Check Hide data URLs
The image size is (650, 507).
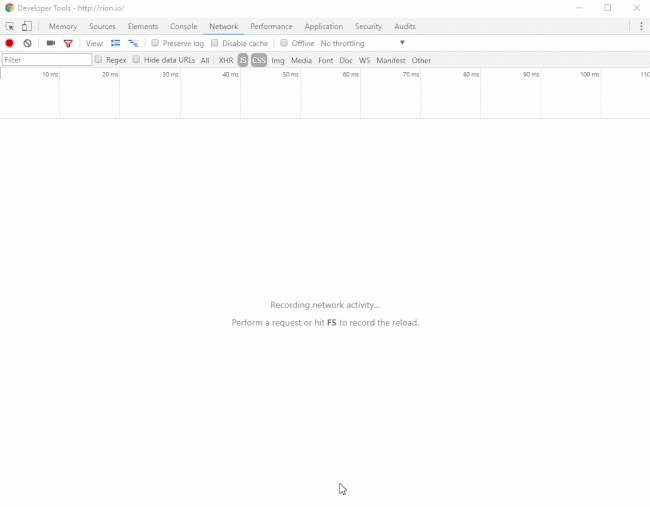click(136, 59)
